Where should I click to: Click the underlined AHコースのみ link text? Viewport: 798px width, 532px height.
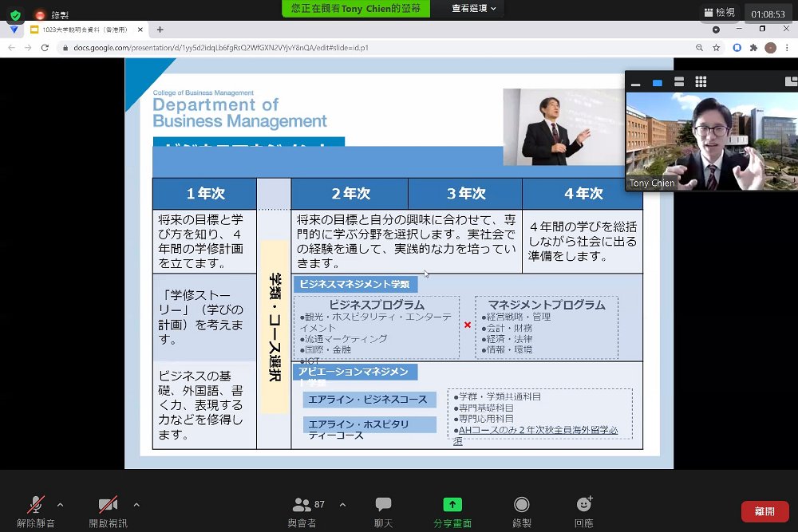[x=538, y=430]
